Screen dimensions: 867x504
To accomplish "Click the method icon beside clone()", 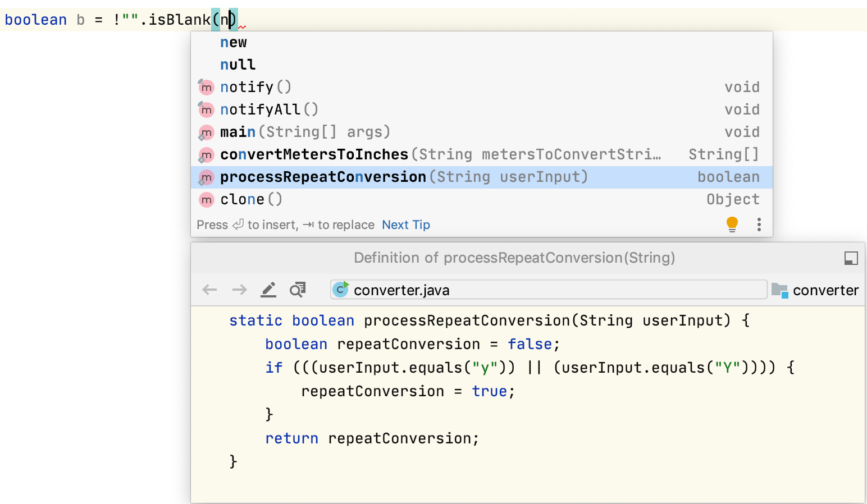I will coord(207,200).
